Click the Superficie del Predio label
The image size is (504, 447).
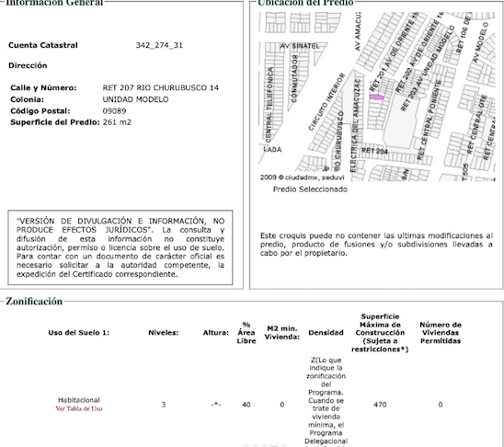(54, 122)
